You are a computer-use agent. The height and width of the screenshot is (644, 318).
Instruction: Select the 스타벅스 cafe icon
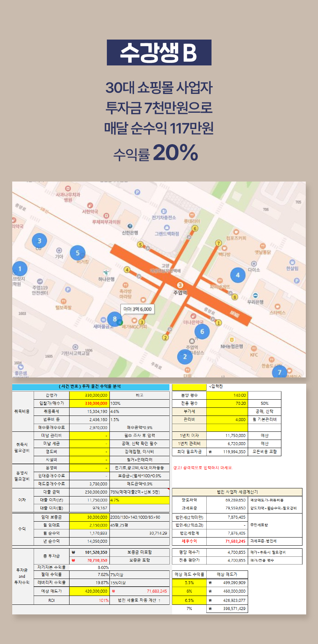tap(277, 306)
